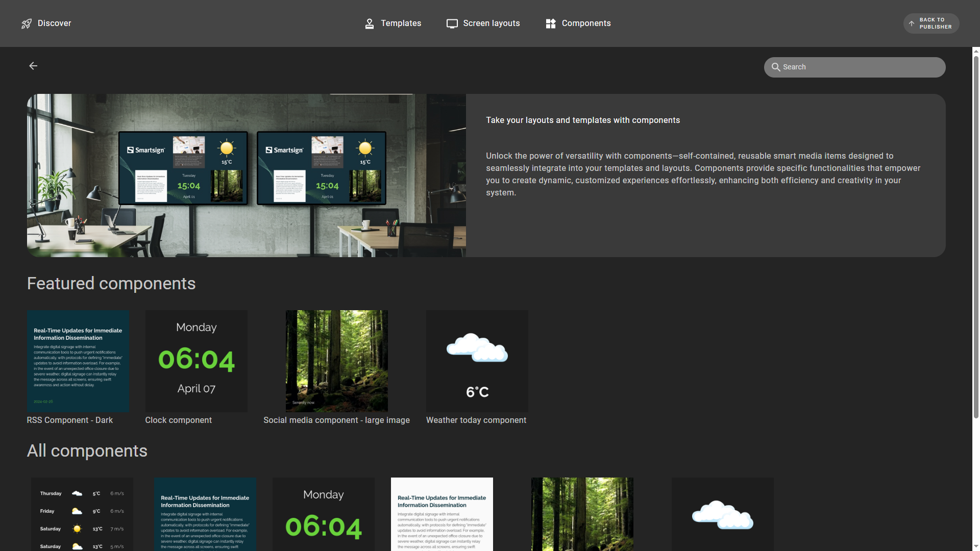Open the Components tab
Viewport: 980px width, 551px height.
click(578, 23)
